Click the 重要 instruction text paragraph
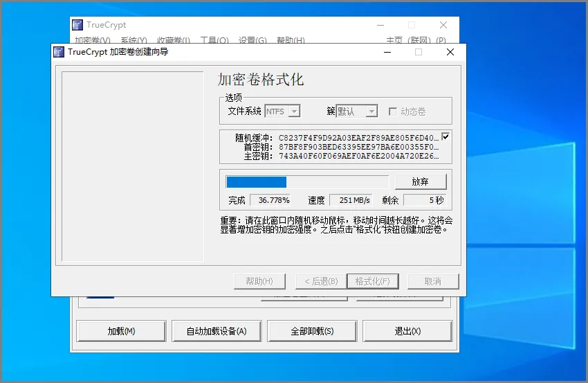588x383 pixels. [336, 225]
